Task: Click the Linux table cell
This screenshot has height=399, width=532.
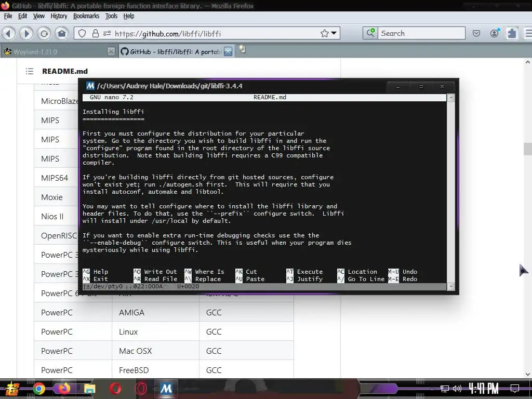Action: click(x=156, y=331)
